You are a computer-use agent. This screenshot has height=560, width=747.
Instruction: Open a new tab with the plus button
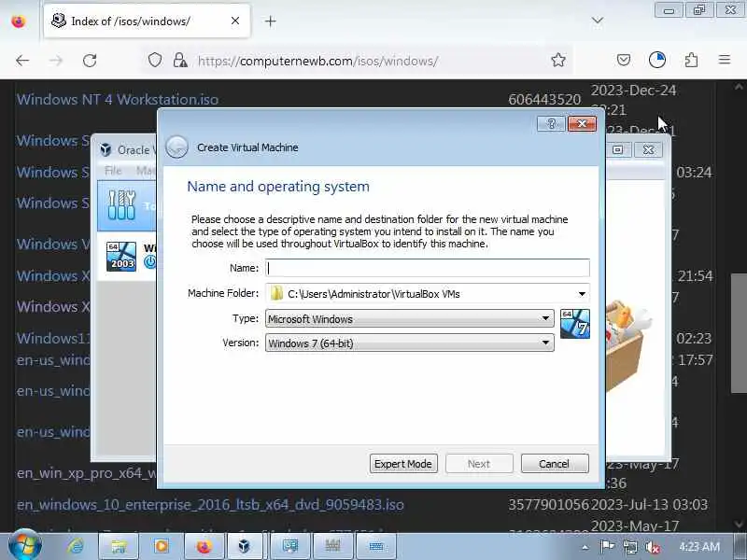270,21
